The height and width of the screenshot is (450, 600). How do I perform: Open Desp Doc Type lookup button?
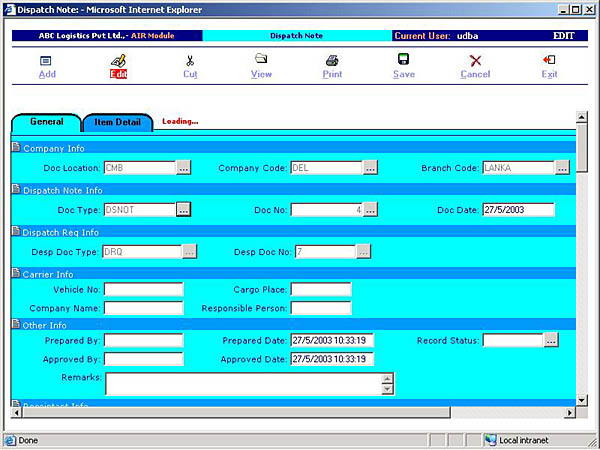pyautogui.click(x=189, y=252)
